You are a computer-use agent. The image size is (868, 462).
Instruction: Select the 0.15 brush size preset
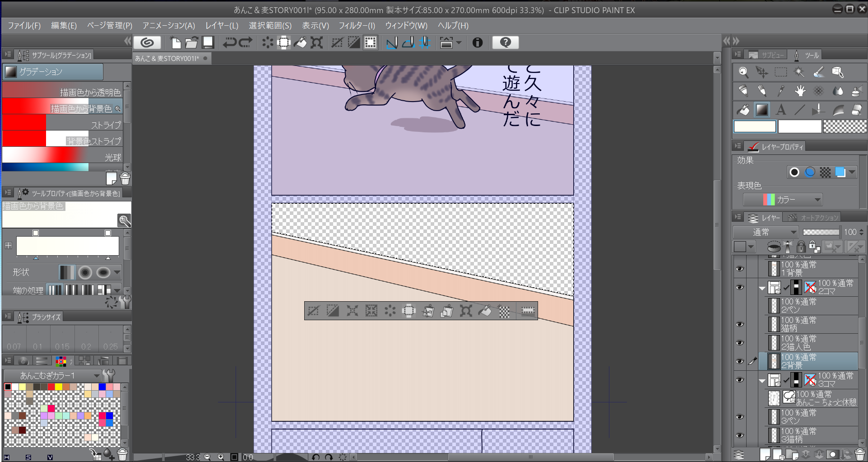(62, 339)
